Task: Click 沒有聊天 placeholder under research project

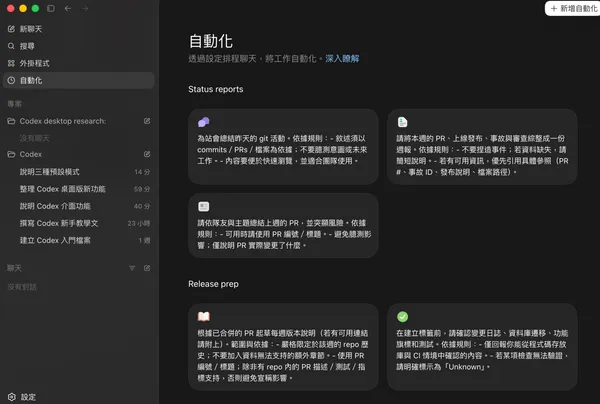Action: [x=35, y=138]
